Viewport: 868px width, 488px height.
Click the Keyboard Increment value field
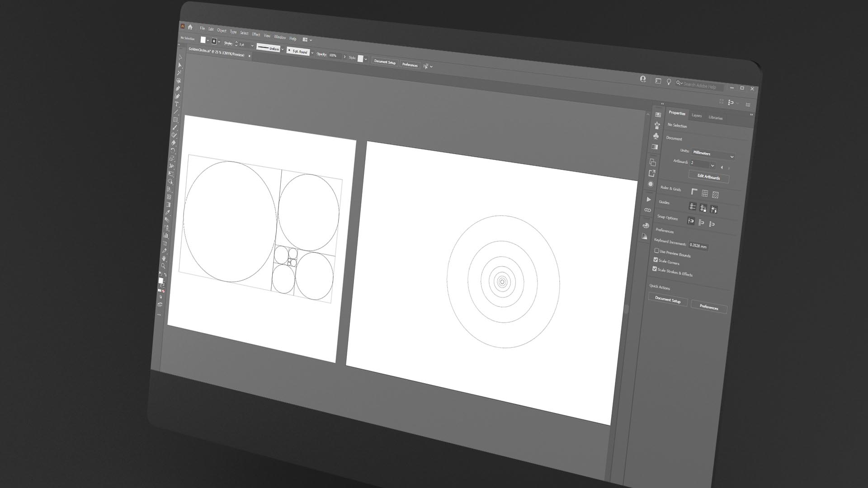pos(698,245)
